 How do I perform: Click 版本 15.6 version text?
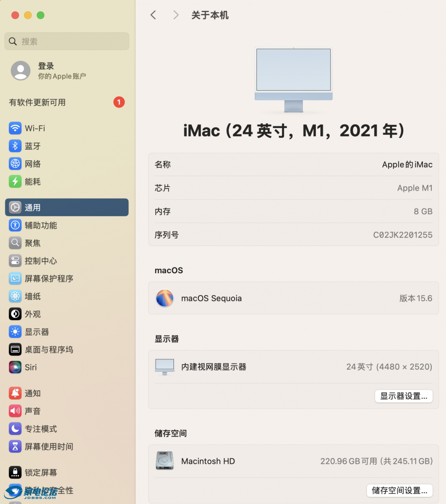tap(416, 298)
